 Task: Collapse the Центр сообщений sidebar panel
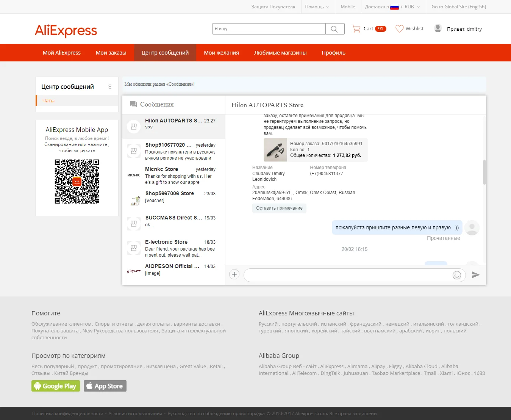point(110,87)
